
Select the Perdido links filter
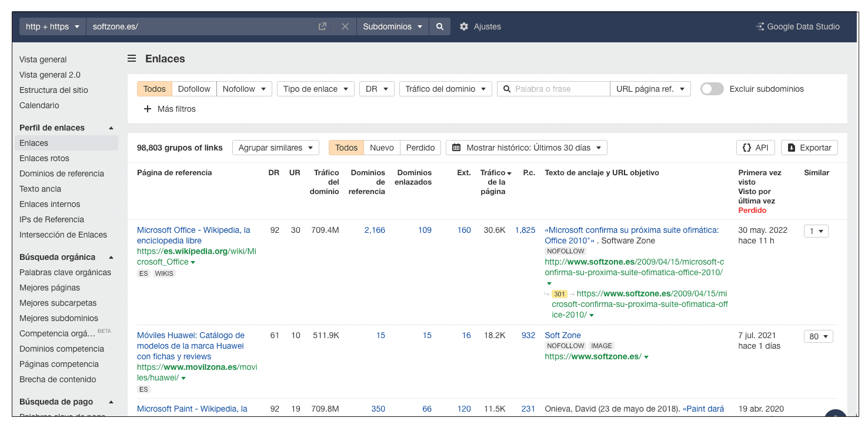pos(420,148)
